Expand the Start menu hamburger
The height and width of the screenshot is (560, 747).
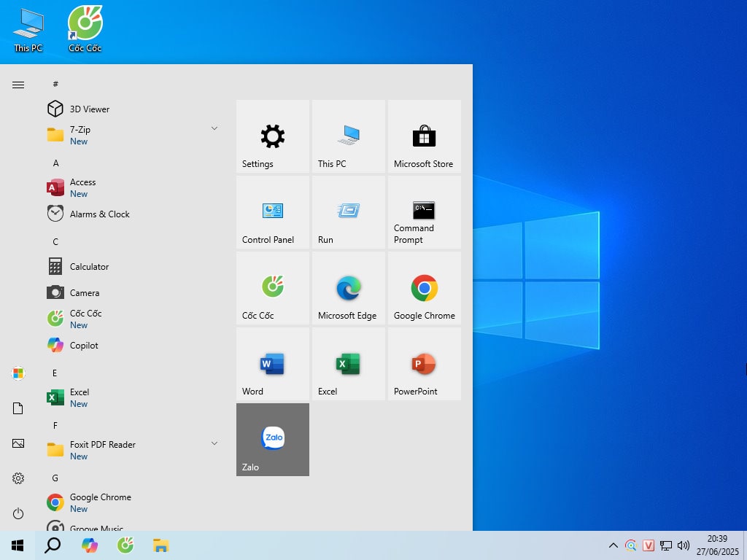(x=18, y=85)
